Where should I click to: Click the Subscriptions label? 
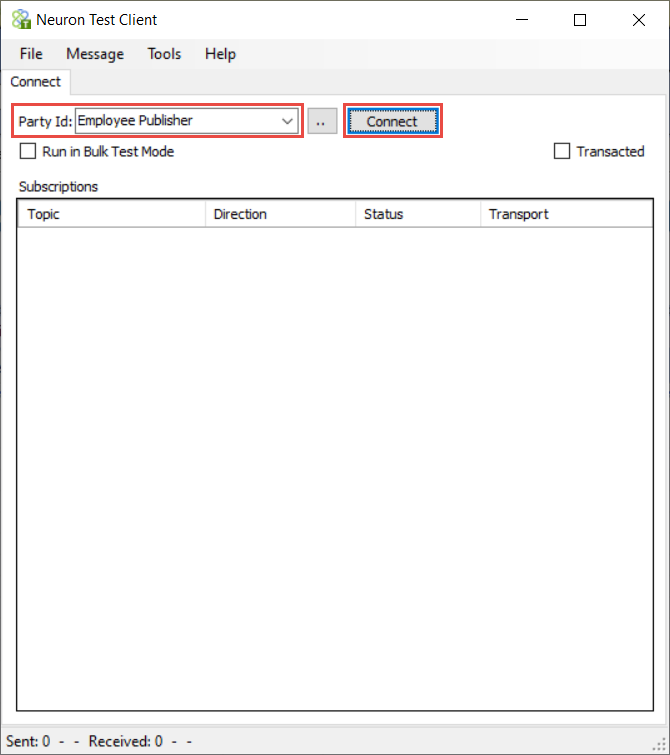coord(58,187)
